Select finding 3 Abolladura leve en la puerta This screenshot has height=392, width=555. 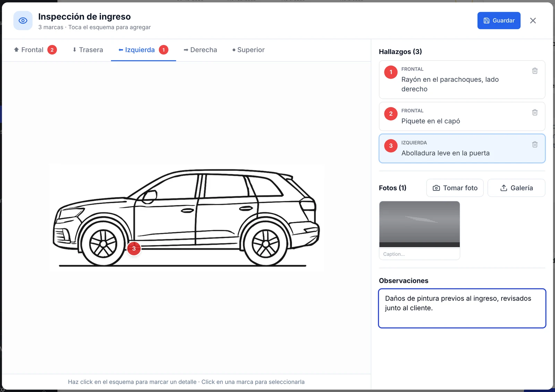[462, 148]
